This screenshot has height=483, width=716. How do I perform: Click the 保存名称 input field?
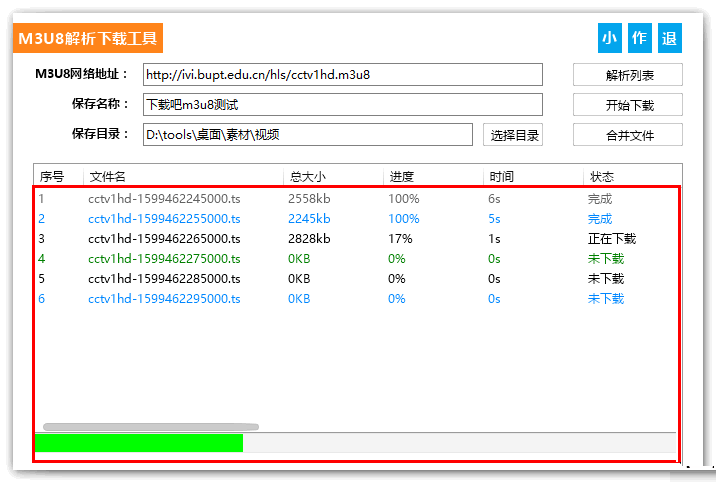pyautogui.click(x=343, y=105)
